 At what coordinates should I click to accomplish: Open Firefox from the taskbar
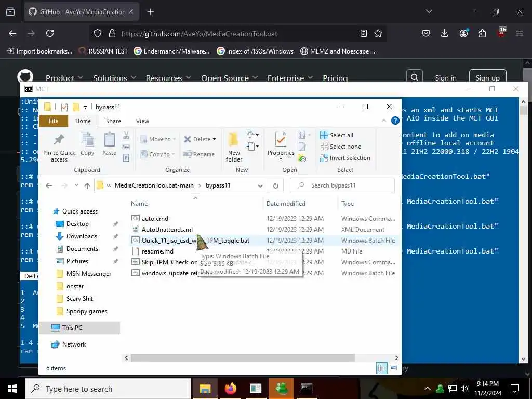230,389
